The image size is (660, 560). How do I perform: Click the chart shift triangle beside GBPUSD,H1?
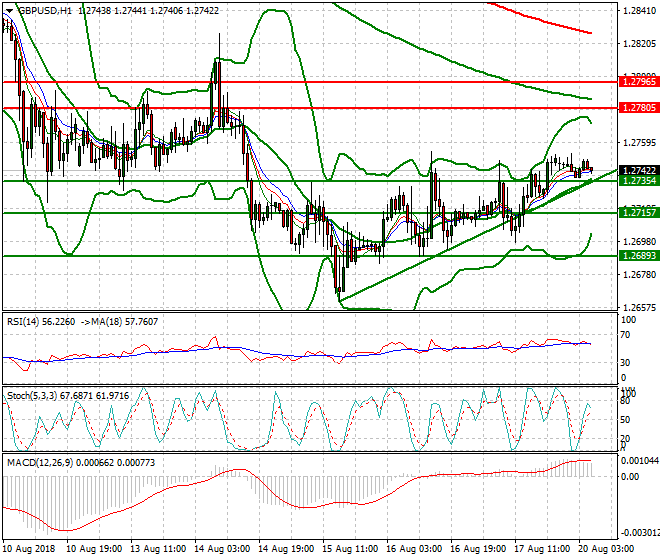tap(7, 10)
